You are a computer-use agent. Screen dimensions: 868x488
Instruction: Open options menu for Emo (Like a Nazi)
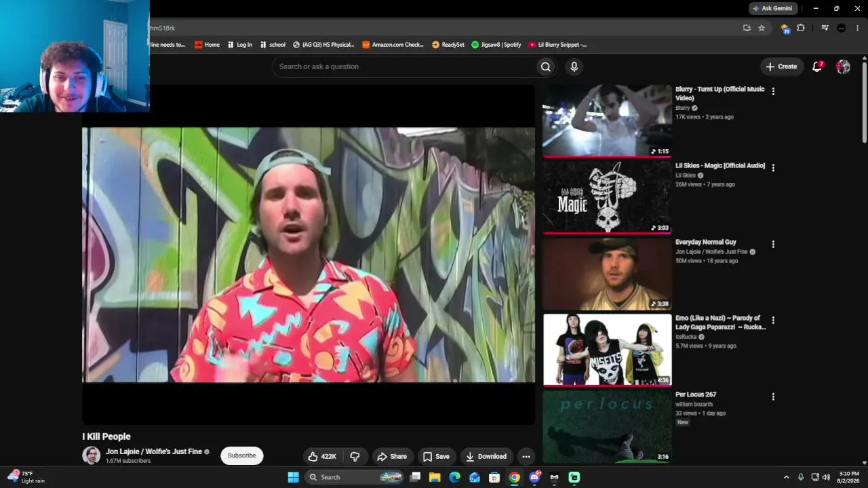(773, 321)
